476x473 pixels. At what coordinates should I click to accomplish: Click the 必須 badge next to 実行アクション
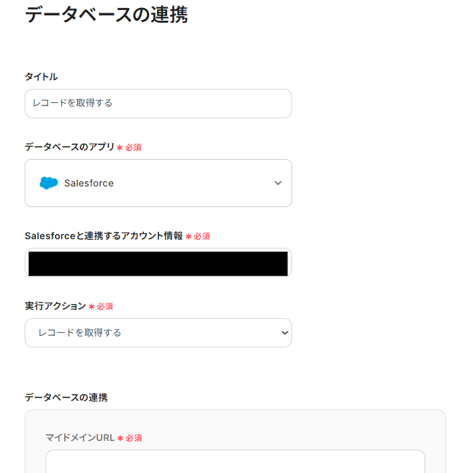coord(105,307)
